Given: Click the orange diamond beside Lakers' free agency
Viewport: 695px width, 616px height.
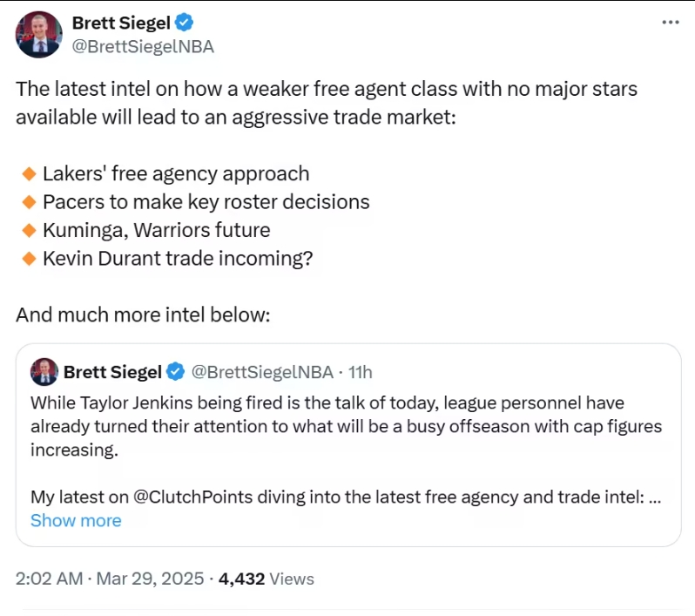Looking at the screenshot, I should click(28, 173).
